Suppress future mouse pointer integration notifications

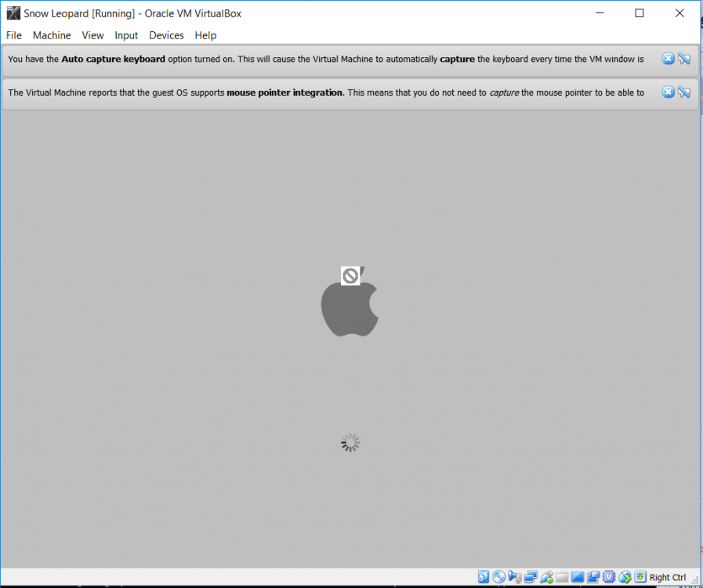point(684,93)
